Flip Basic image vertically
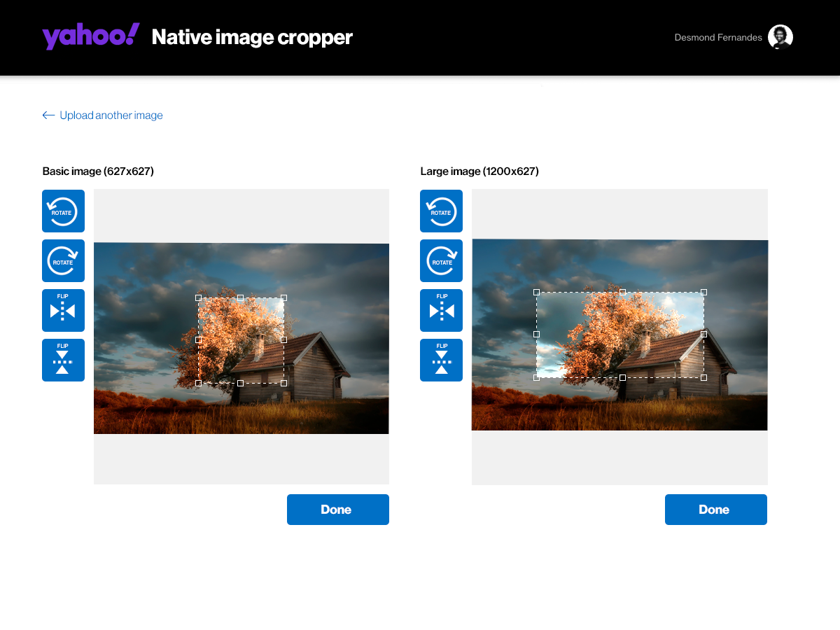This screenshot has height=630, width=840. click(63, 360)
